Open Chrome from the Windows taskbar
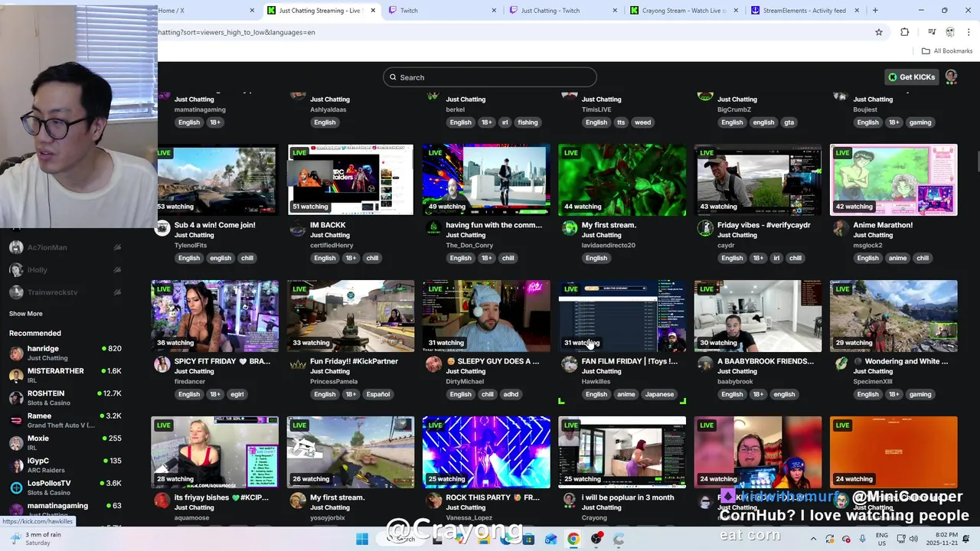This screenshot has width=980, height=551. pyautogui.click(x=573, y=539)
